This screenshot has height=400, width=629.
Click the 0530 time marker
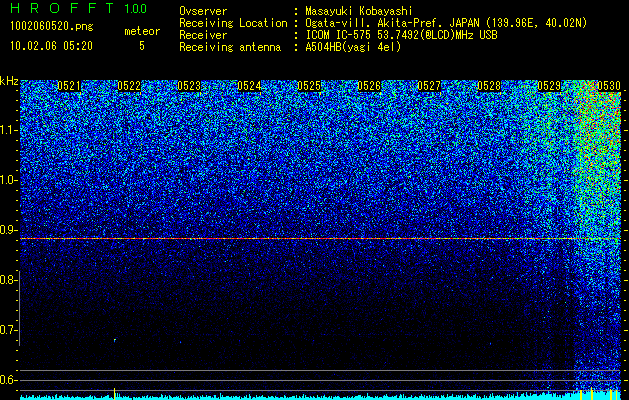point(609,86)
